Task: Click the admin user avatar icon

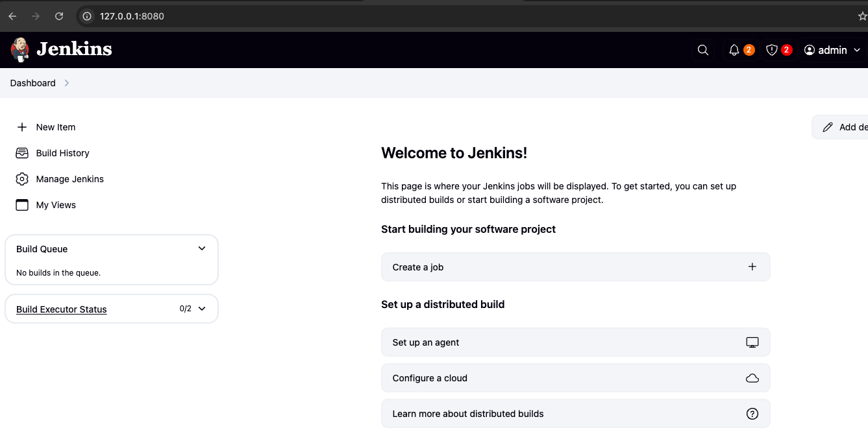Action: [x=810, y=50]
